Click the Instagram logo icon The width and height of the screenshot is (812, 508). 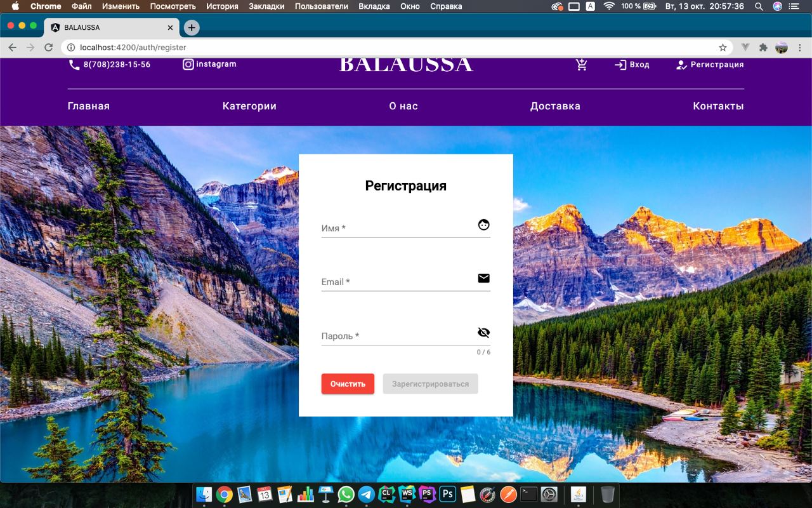pos(188,64)
